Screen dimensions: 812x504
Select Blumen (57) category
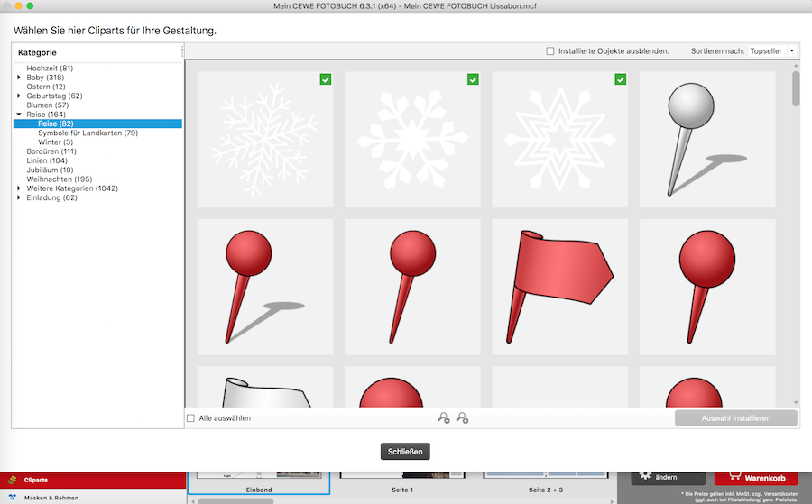[47, 105]
